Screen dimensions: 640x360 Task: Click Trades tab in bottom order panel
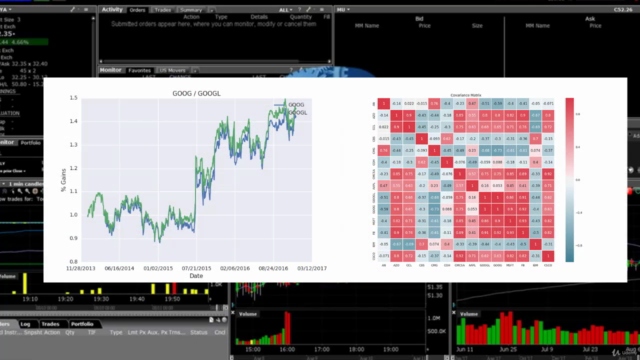click(50, 324)
